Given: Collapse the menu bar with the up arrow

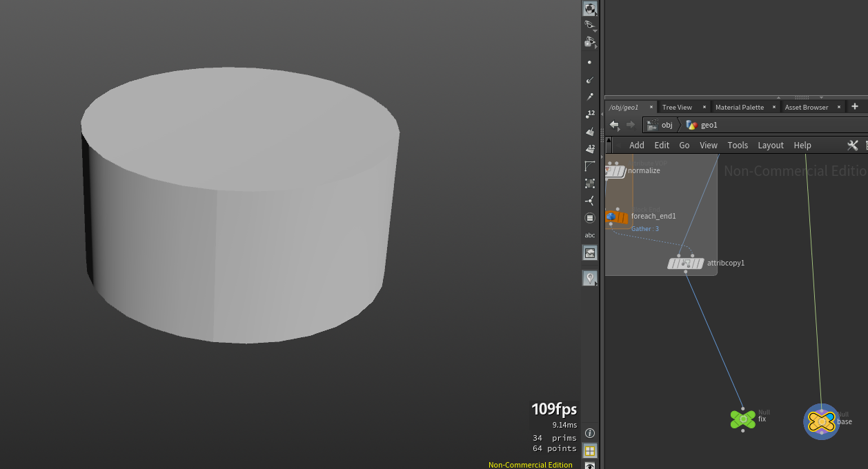Looking at the screenshot, I should tap(609, 140).
